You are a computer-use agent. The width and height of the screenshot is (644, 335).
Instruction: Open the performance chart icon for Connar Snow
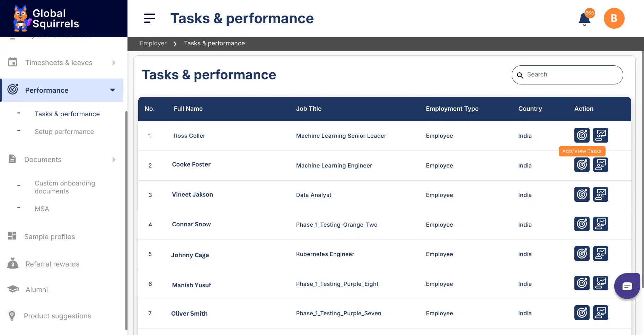coord(600,224)
